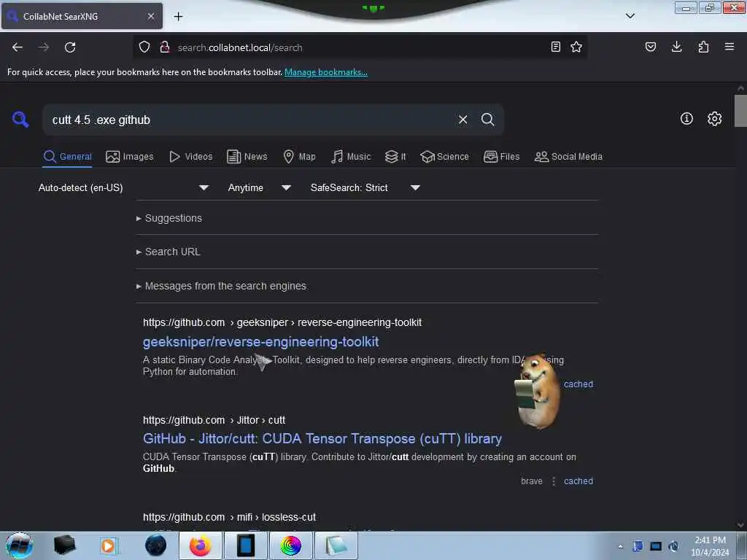Image resolution: width=747 pixels, height=560 pixels.
Task: Open the Windows Start button
Action: click(x=20, y=545)
